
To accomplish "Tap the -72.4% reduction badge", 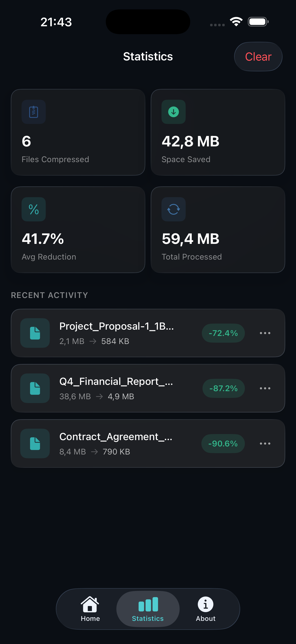I will [223, 333].
